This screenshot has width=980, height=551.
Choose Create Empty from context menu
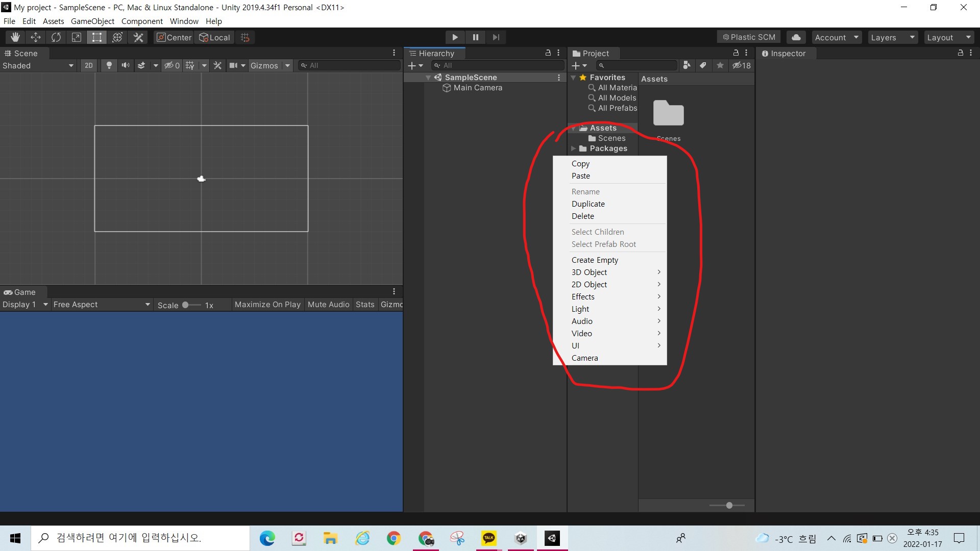click(x=595, y=260)
